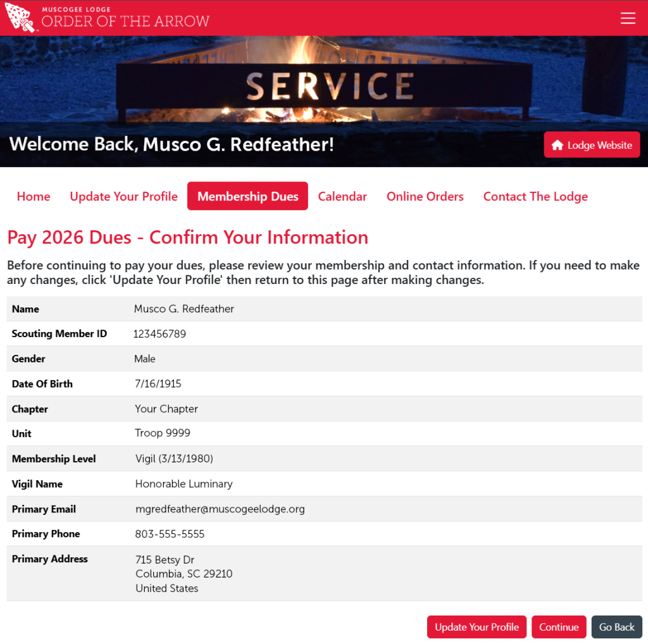Click the SERVICE campfire banner image

click(x=329, y=85)
